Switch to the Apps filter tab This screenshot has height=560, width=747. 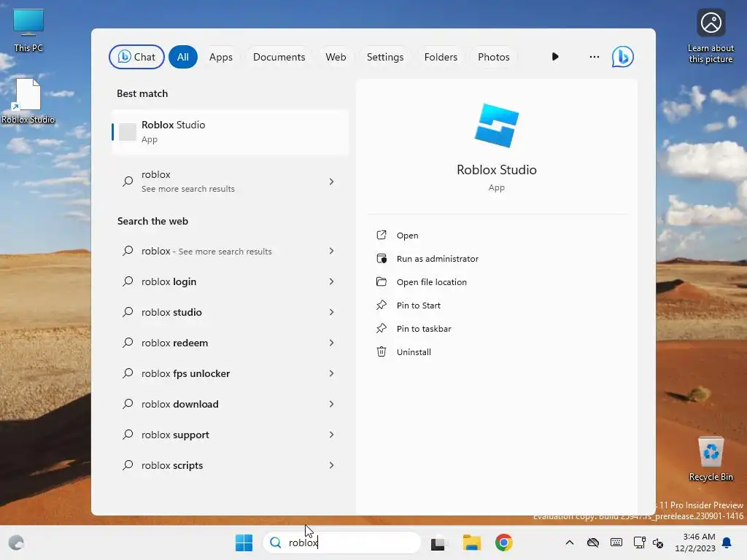220,57
